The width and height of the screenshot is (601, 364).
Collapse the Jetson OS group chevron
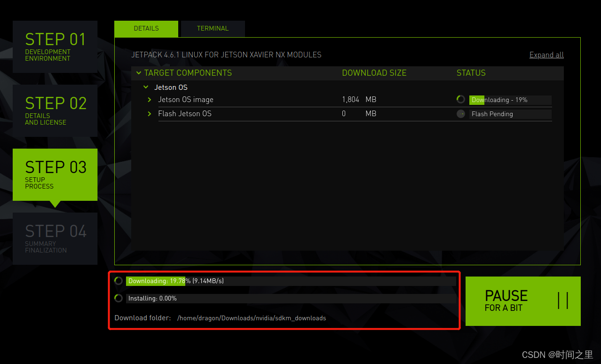pyautogui.click(x=146, y=87)
